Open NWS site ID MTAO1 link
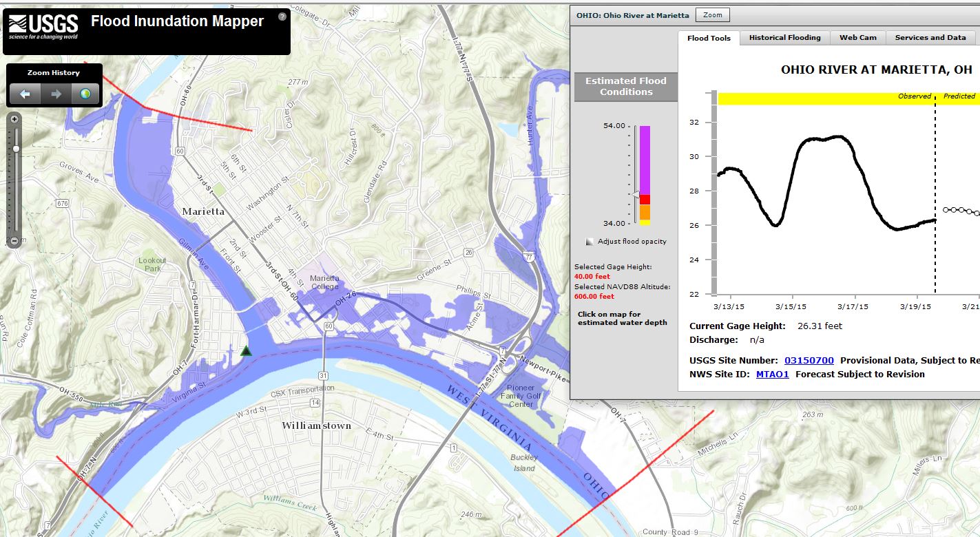The height and width of the screenshot is (537, 980). [x=773, y=374]
